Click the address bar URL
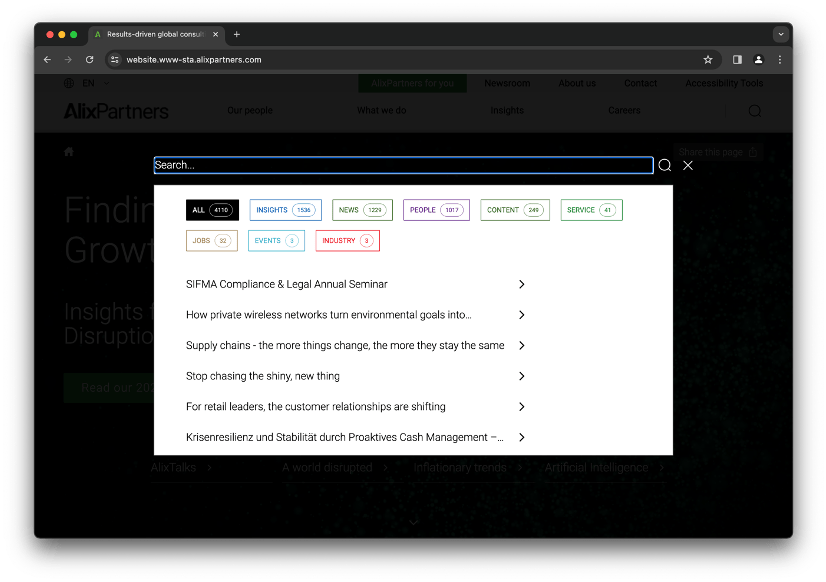 tap(194, 60)
